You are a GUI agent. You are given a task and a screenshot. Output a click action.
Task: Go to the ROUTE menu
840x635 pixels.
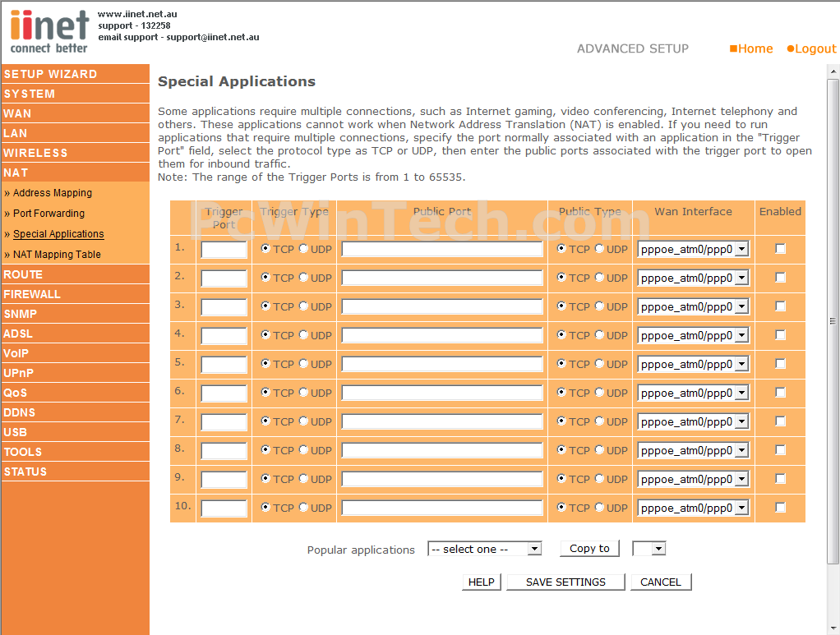point(75,274)
